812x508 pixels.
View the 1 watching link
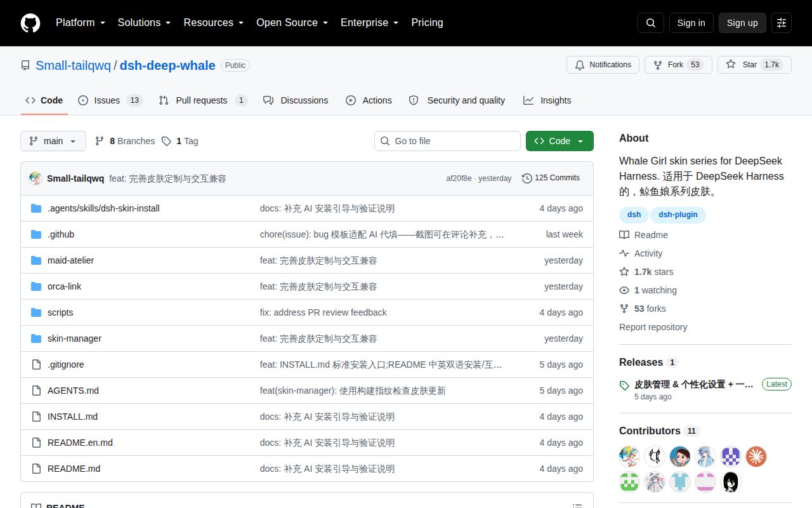(x=648, y=290)
